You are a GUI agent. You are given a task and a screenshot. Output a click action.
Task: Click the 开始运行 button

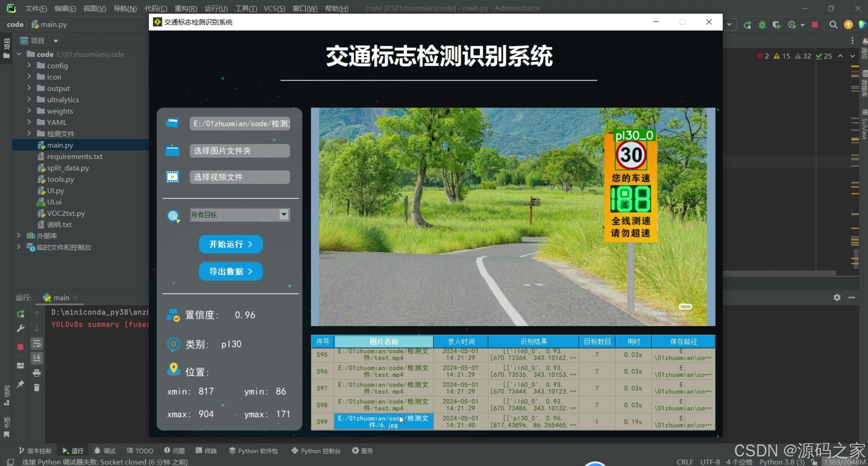230,244
